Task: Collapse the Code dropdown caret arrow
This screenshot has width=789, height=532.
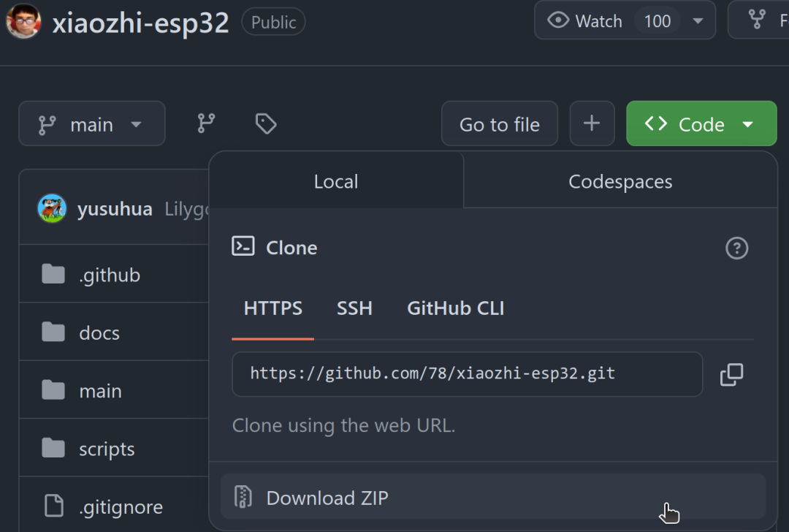Action: point(748,124)
